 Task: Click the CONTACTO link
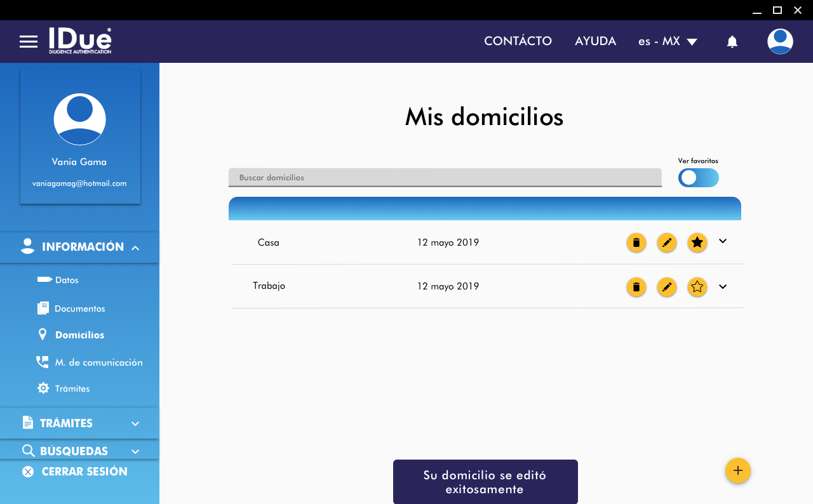(x=518, y=41)
